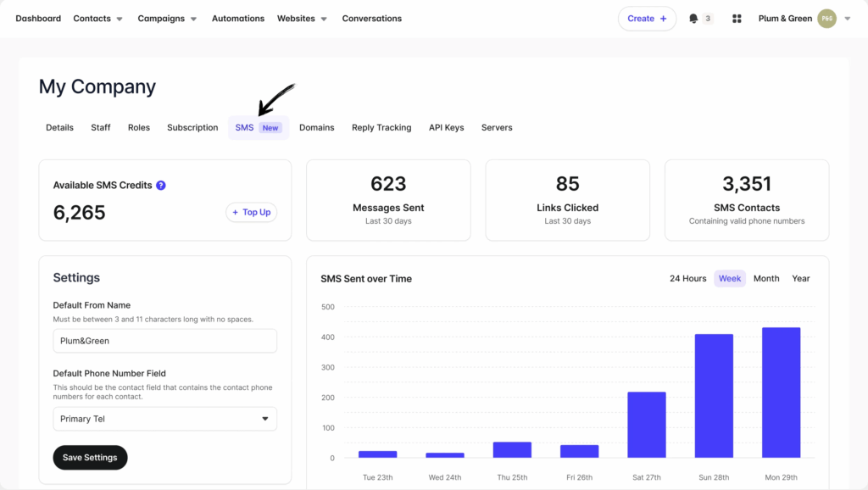
Task: Click the New badge next to SMS tab
Action: point(270,127)
